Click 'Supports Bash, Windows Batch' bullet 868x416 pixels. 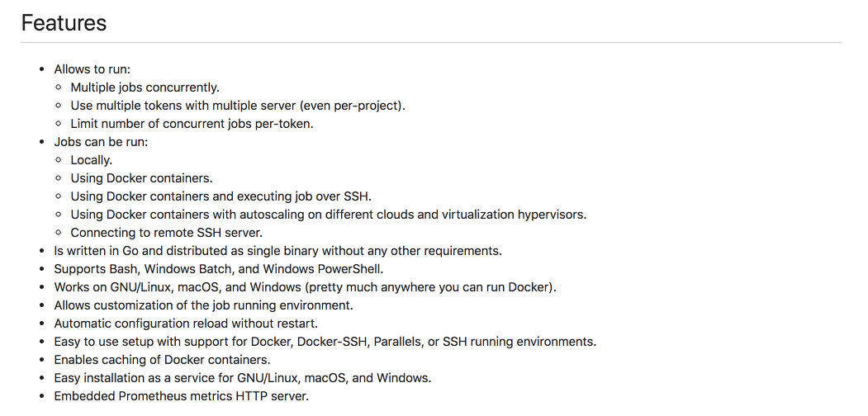[x=219, y=269]
